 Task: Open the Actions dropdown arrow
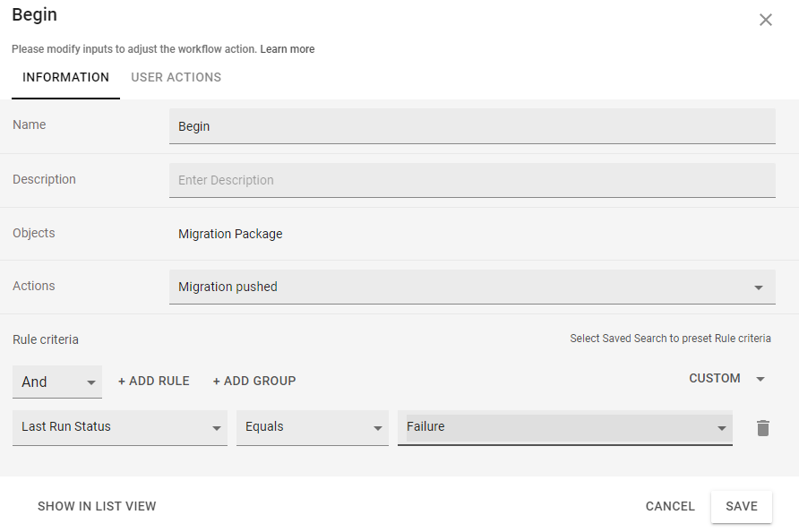click(x=758, y=287)
